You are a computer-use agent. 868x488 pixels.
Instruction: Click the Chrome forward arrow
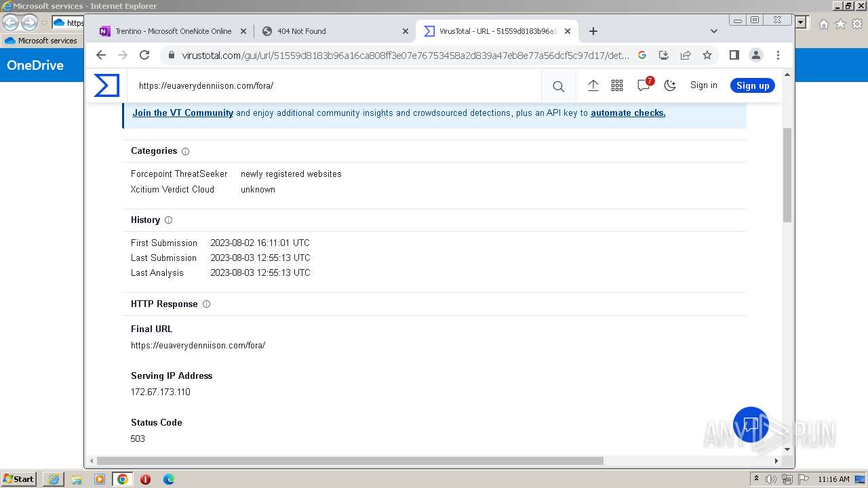[x=123, y=55]
